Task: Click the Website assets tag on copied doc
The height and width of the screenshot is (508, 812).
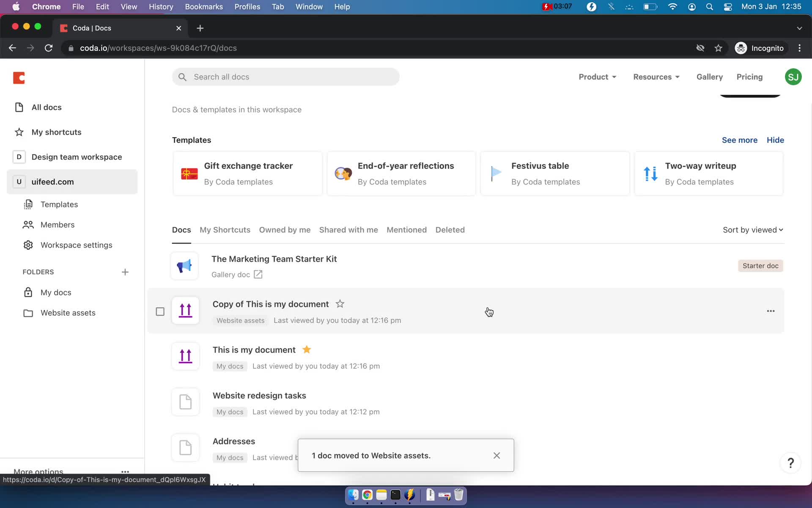Action: pos(240,320)
